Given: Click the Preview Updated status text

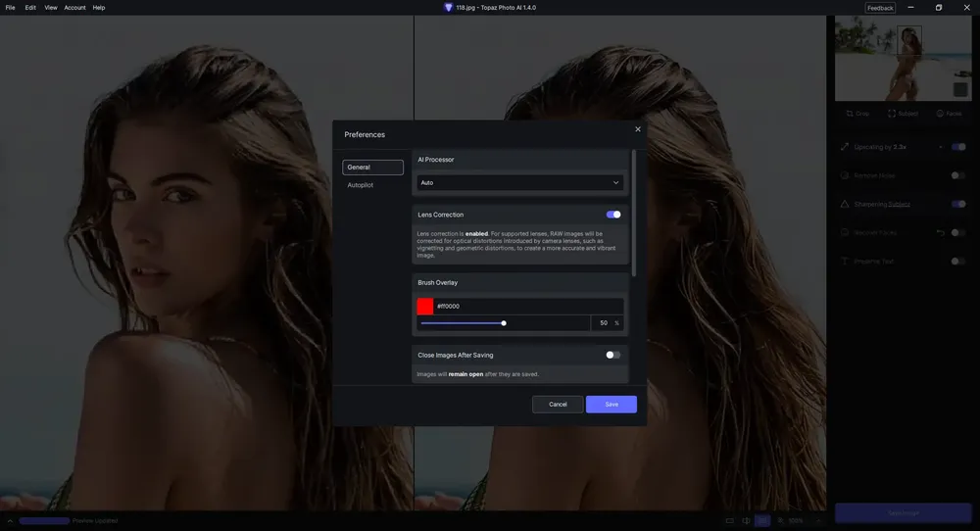Looking at the screenshot, I should (x=95, y=520).
